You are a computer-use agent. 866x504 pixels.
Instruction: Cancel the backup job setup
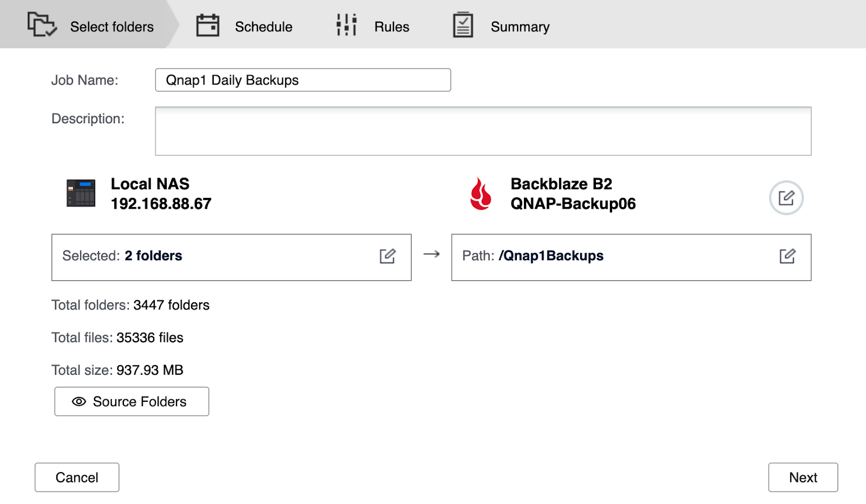77,478
